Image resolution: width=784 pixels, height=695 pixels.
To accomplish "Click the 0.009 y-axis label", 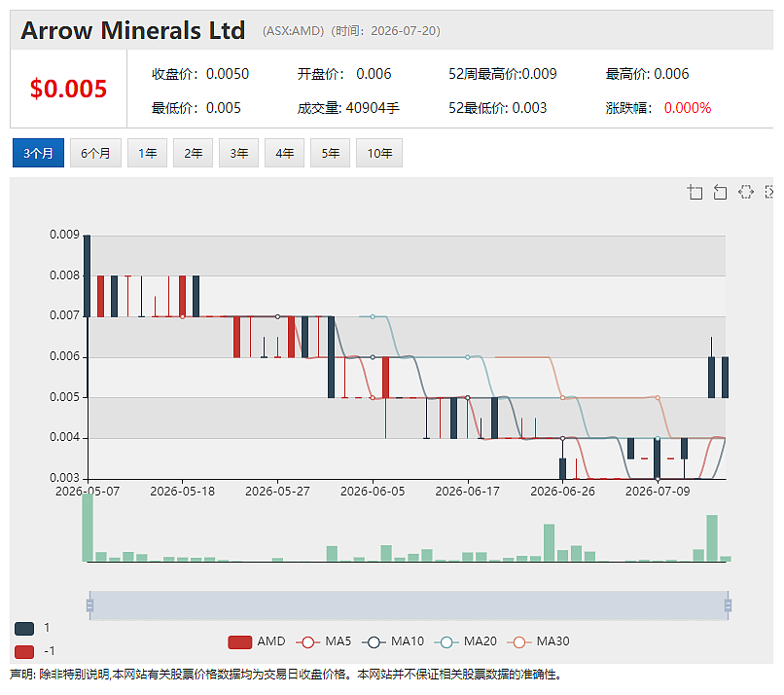I will (64, 235).
